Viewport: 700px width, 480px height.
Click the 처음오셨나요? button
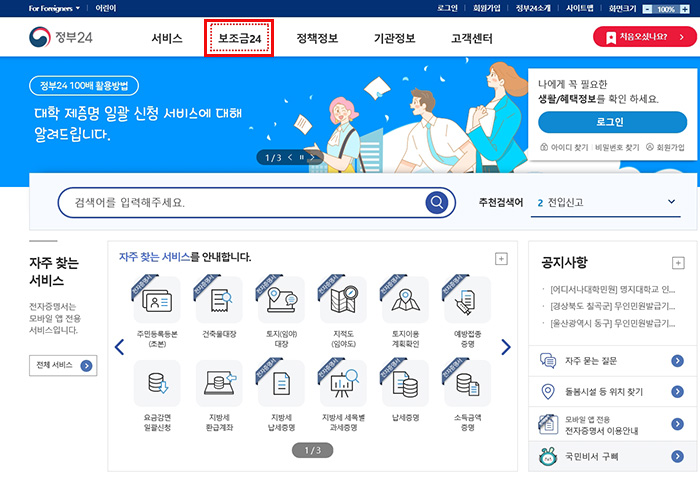point(645,37)
